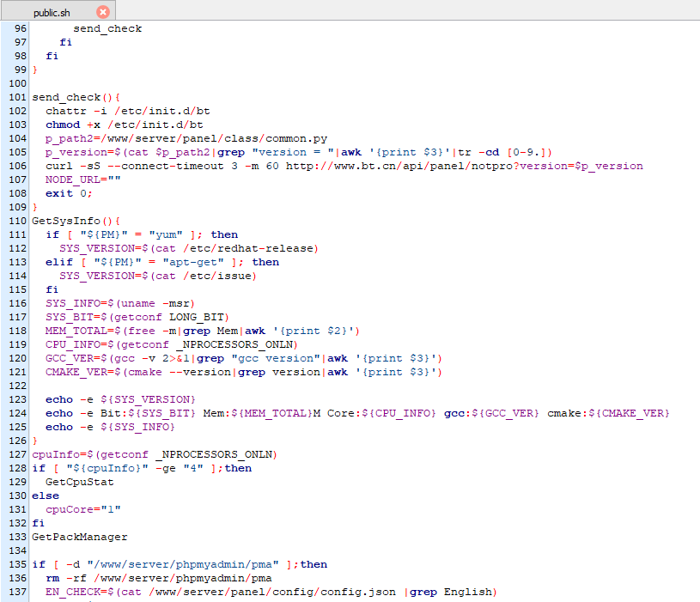Click the SYS_BIT getconf LONG_BIT line
The width and height of the screenshot is (700, 602).
[x=137, y=317]
